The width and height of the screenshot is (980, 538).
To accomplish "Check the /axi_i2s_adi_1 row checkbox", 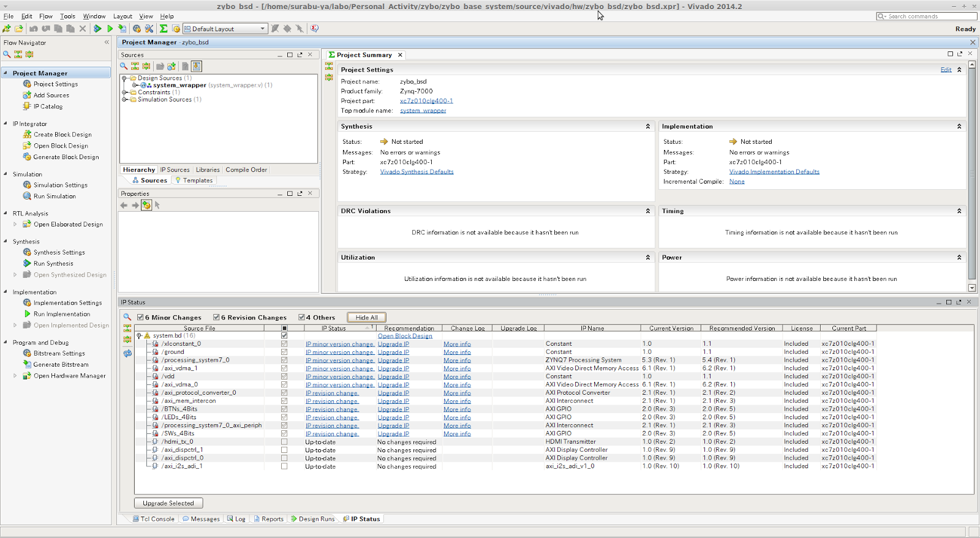I will coord(284,466).
